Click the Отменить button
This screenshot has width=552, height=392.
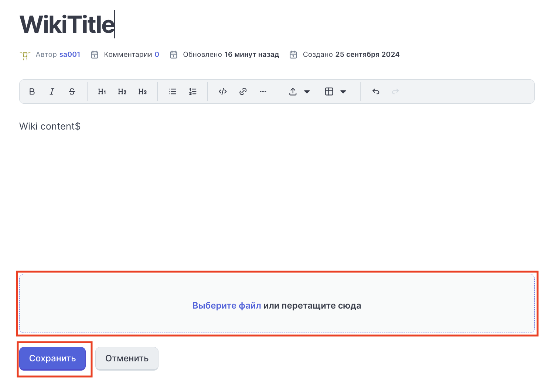127,358
